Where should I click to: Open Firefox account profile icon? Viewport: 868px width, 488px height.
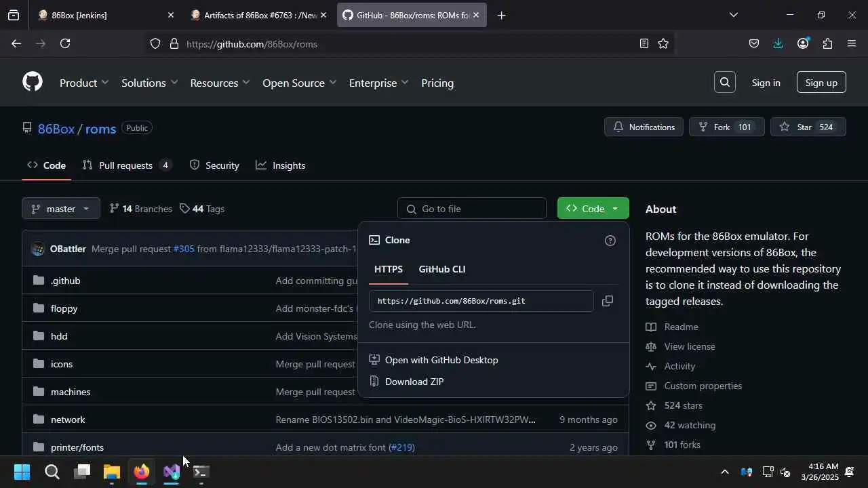click(x=803, y=43)
